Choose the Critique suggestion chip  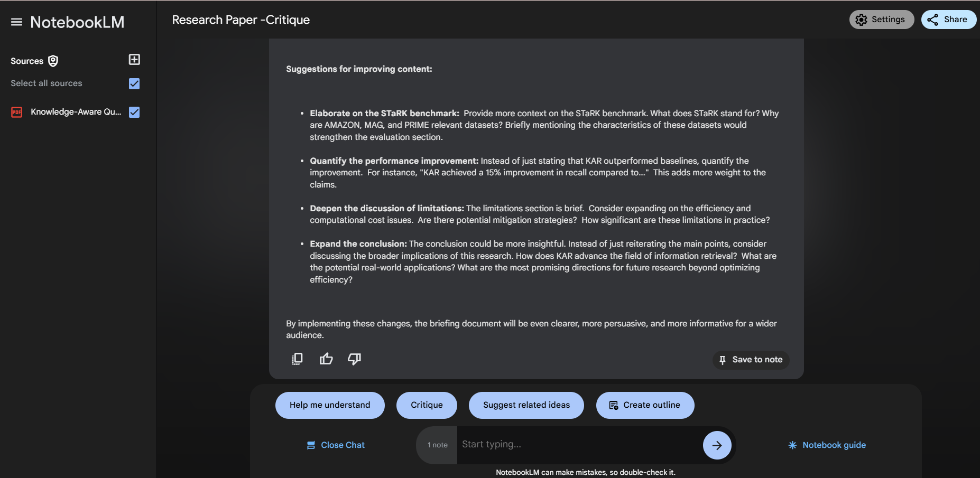tap(427, 405)
